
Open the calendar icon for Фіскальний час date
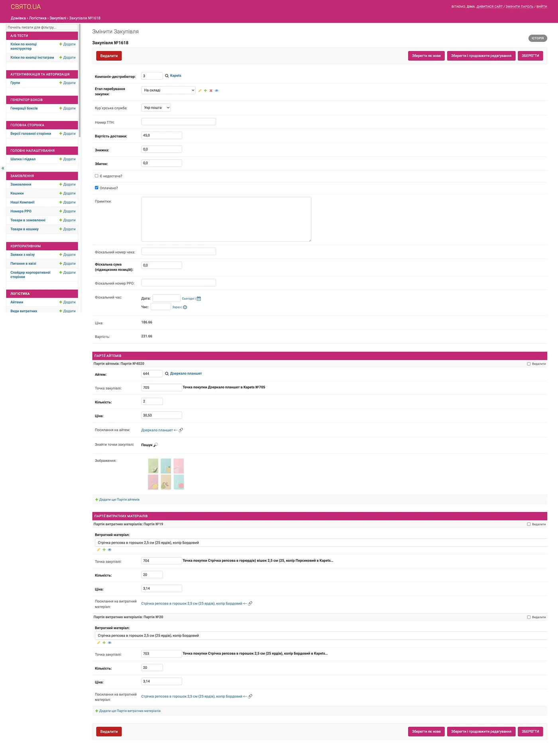click(x=199, y=298)
